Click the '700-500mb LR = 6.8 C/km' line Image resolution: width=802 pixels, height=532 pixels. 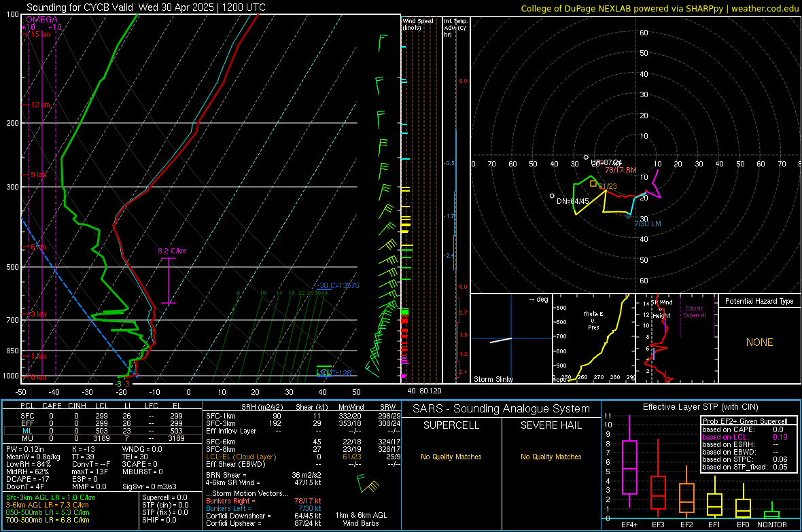[48, 520]
